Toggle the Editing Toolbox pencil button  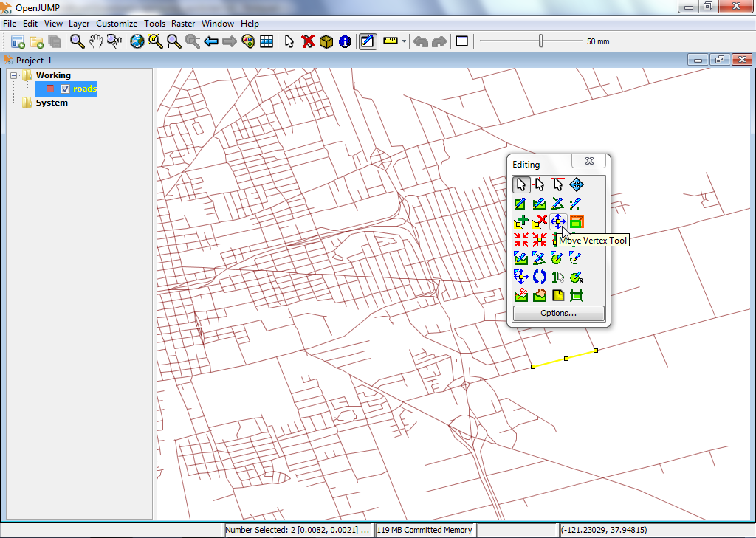click(367, 41)
